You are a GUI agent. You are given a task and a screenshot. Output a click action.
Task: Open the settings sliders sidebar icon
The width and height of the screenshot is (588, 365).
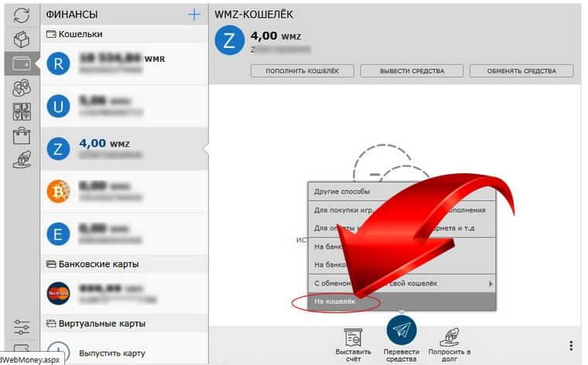point(22,327)
